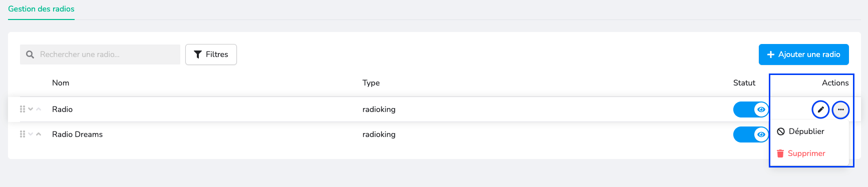This screenshot has width=868, height=187.
Task: Open the Filtres button
Action: click(x=211, y=54)
